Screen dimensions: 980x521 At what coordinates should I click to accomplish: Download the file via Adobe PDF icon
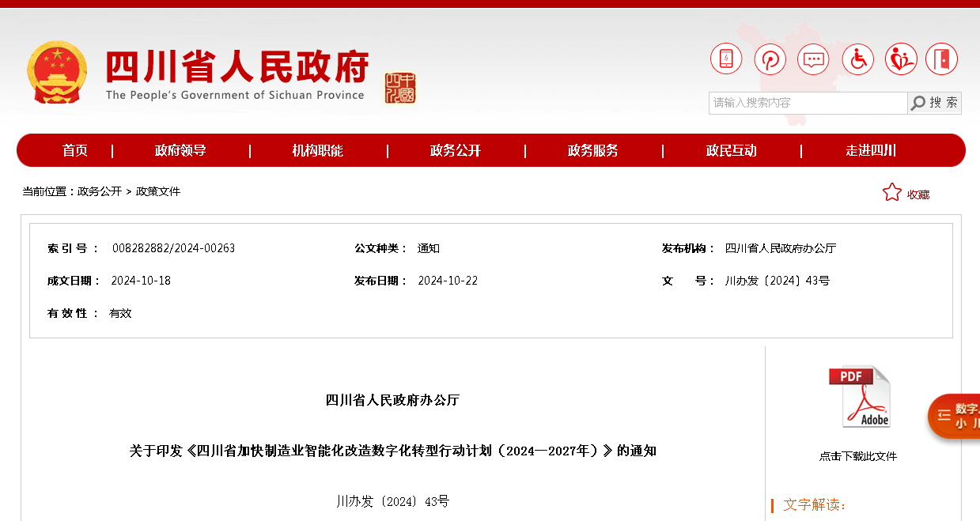tap(859, 396)
